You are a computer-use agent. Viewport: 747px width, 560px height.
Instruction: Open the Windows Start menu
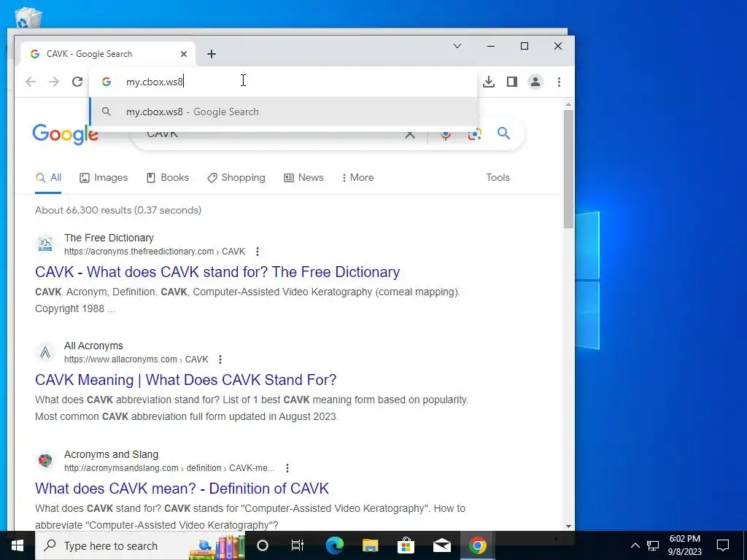(18, 545)
